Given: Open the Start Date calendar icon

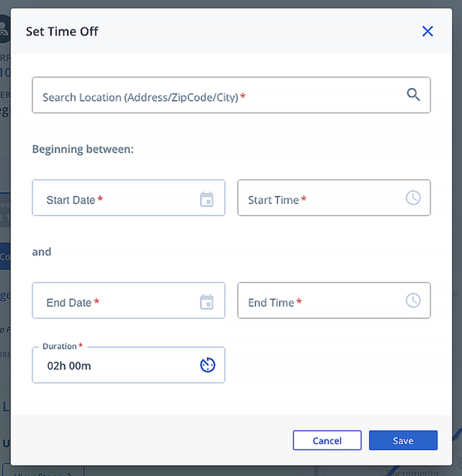Looking at the screenshot, I should coord(207,199).
